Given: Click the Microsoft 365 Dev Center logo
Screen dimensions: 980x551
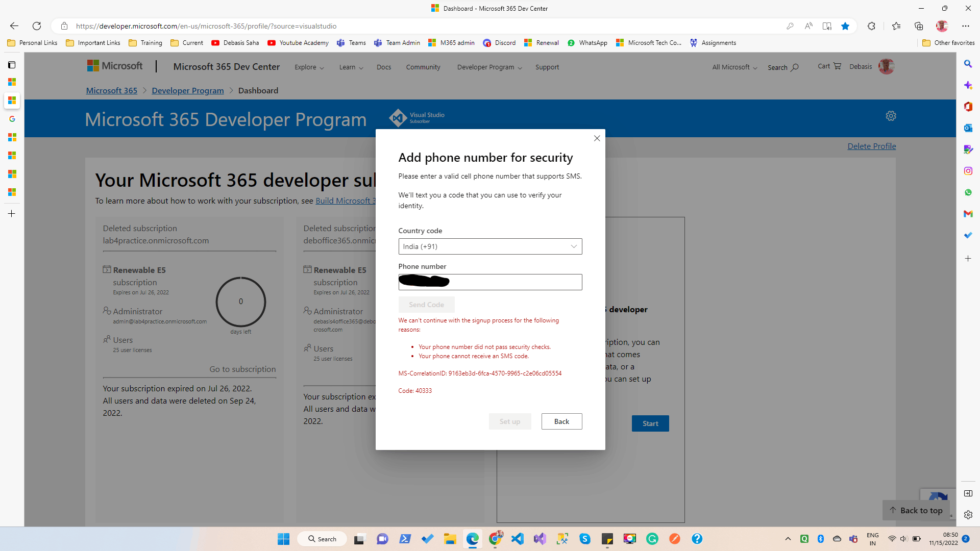Looking at the screenshot, I should pos(226,66).
